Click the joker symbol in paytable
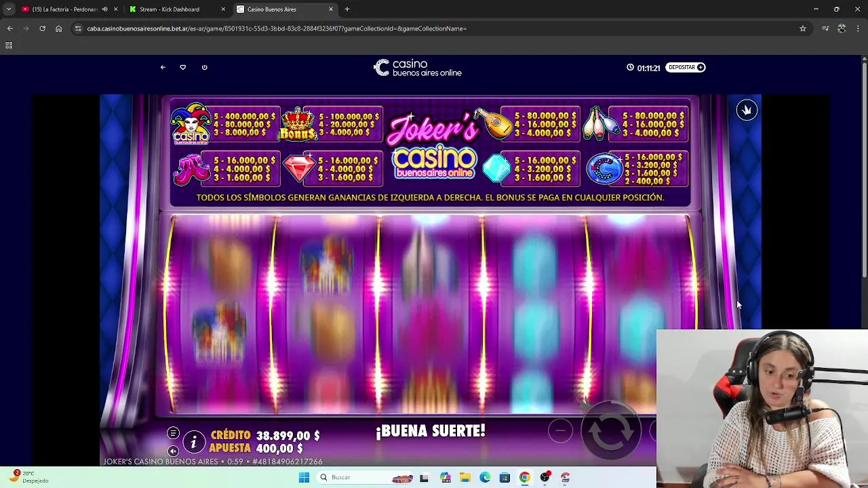Viewport: 868px width, 488px height. click(191, 124)
